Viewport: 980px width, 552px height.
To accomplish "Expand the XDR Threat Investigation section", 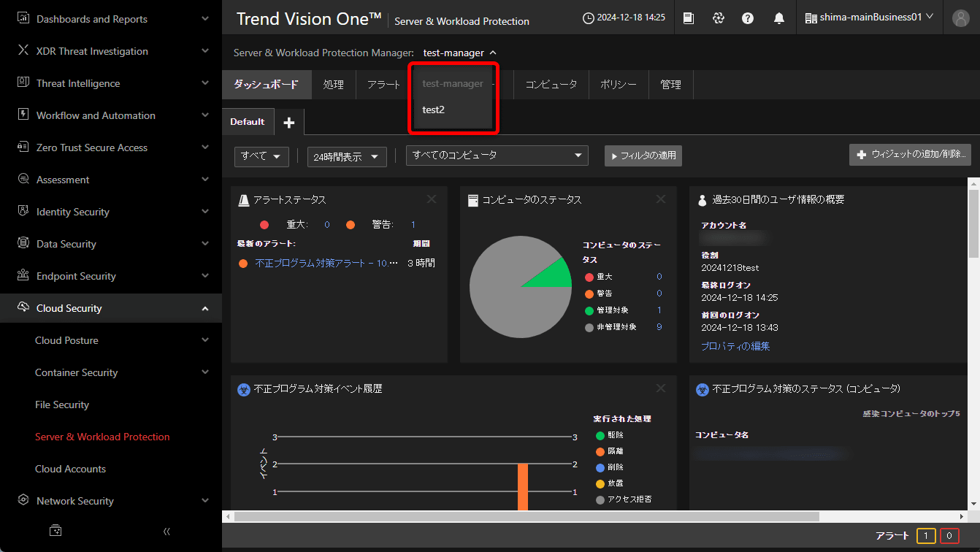I will point(205,51).
